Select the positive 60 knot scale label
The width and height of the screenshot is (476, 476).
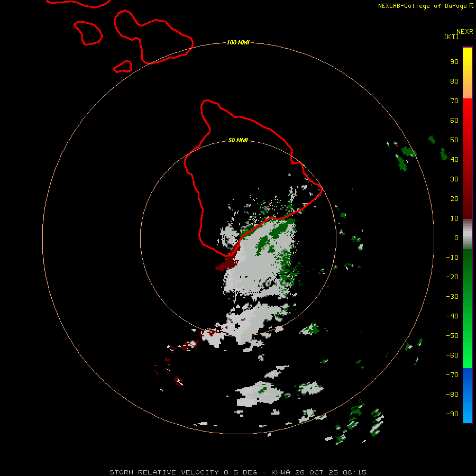pyautogui.click(x=454, y=120)
